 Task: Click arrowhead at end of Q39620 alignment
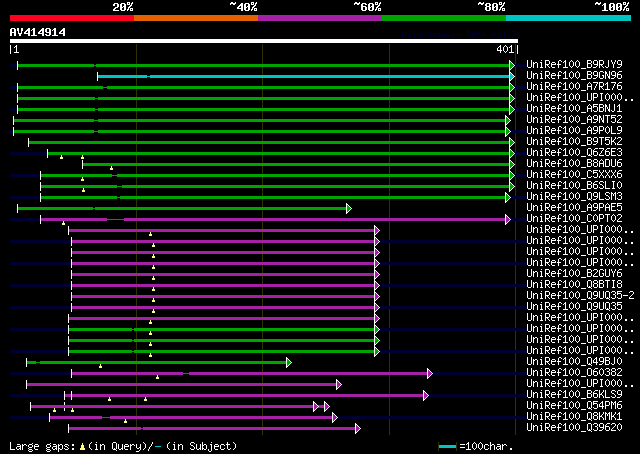click(x=357, y=428)
